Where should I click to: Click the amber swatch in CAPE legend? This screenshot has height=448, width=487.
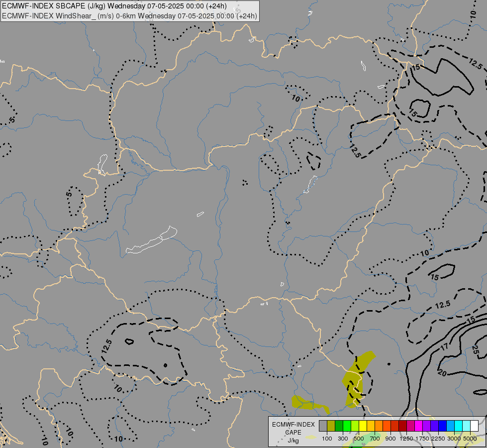[371, 426]
